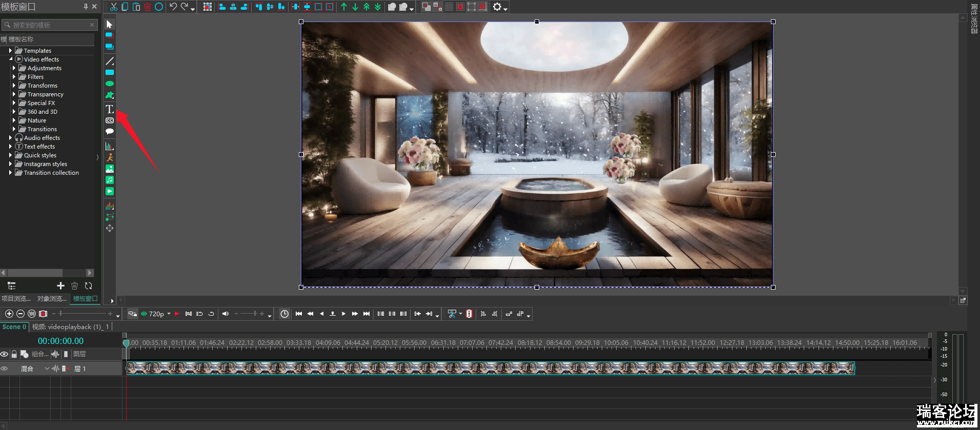Open dropdown arrow beside the settings gear
980x430 pixels.
[x=505, y=9]
